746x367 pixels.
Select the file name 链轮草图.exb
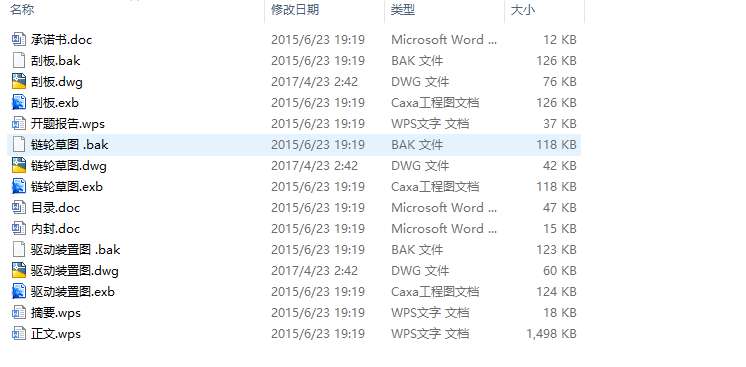click(67, 186)
